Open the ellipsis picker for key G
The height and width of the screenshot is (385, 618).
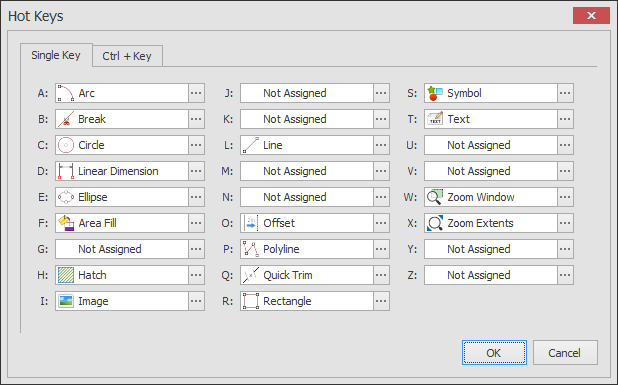(x=196, y=249)
